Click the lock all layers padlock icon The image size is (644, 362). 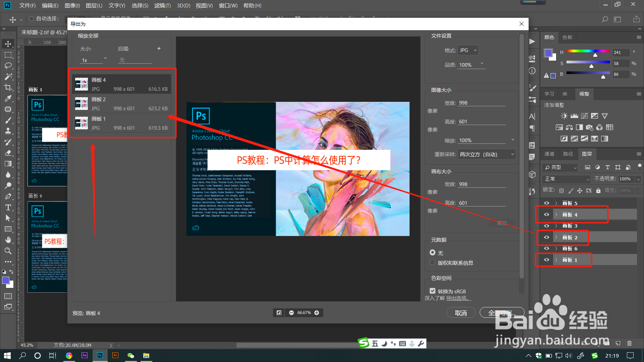598,191
